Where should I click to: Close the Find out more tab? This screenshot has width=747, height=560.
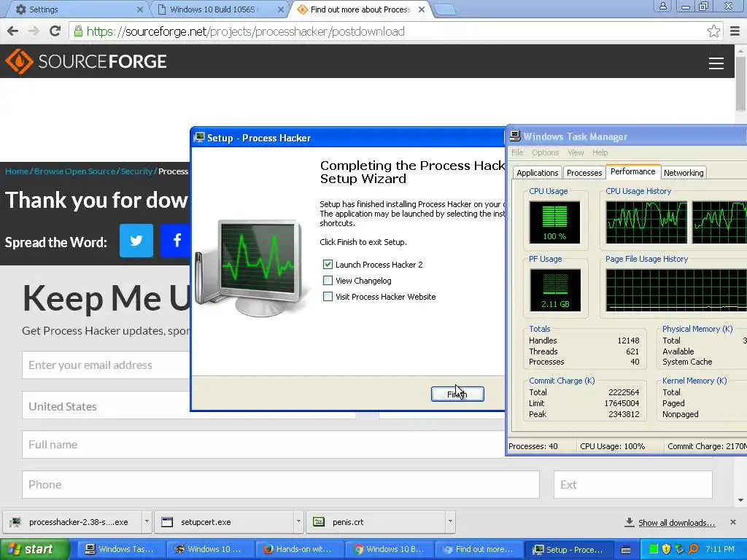(422, 9)
